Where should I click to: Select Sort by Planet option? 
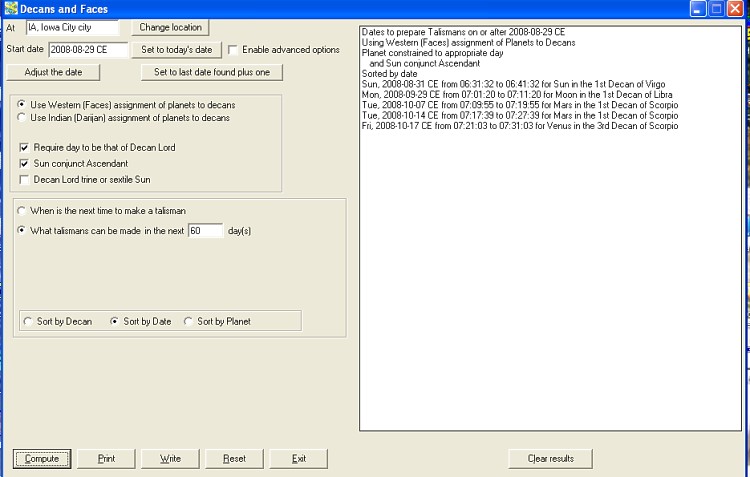[x=189, y=322]
